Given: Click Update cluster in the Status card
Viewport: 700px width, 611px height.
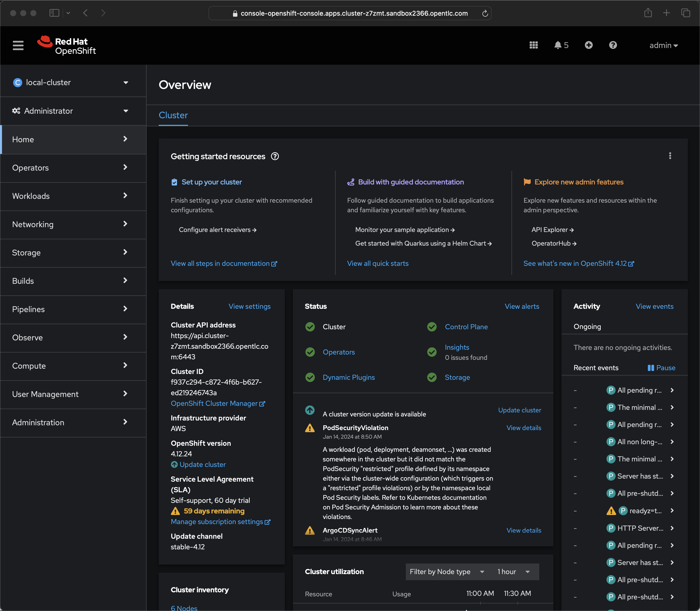Looking at the screenshot, I should click(x=519, y=410).
